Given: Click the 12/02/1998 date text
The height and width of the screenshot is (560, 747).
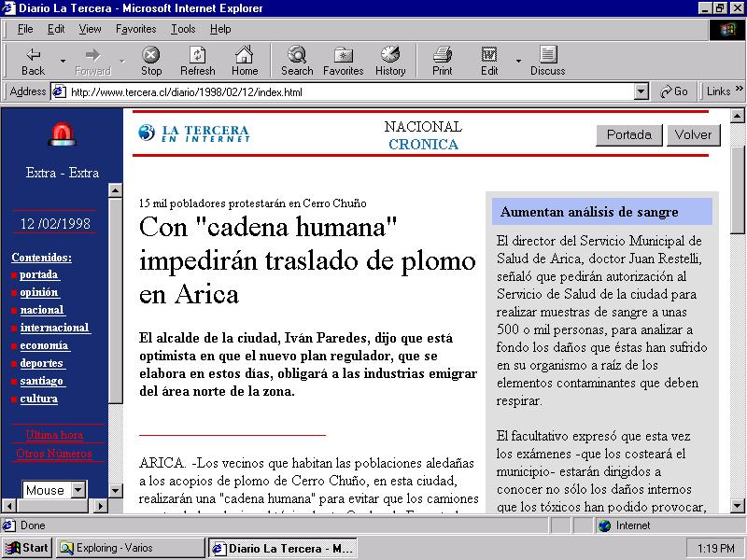Looking at the screenshot, I should [55, 223].
